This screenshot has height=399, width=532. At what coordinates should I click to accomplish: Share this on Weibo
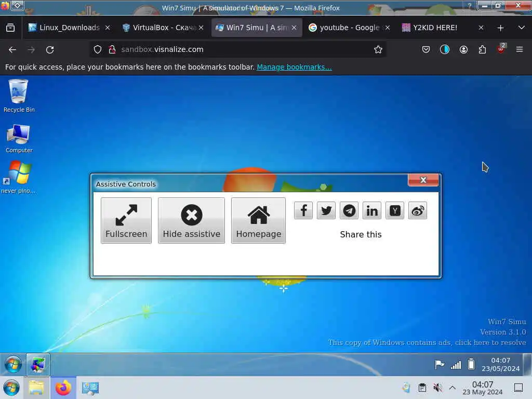click(417, 210)
